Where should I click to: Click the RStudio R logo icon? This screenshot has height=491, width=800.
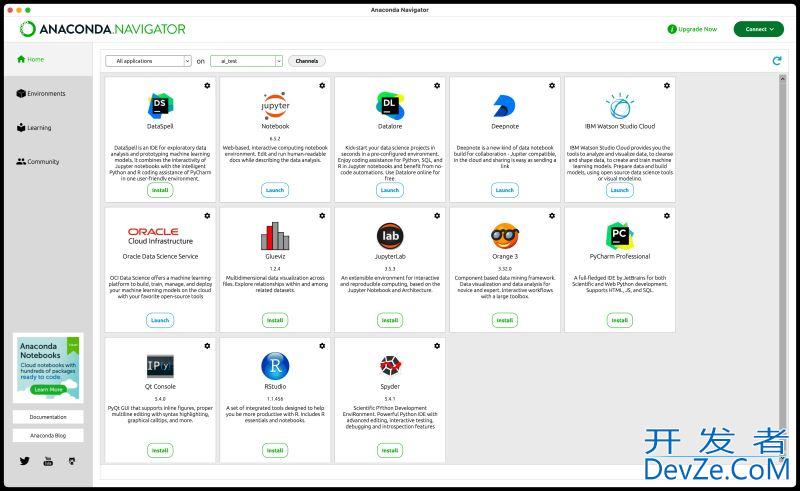click(x=275, y=366)
